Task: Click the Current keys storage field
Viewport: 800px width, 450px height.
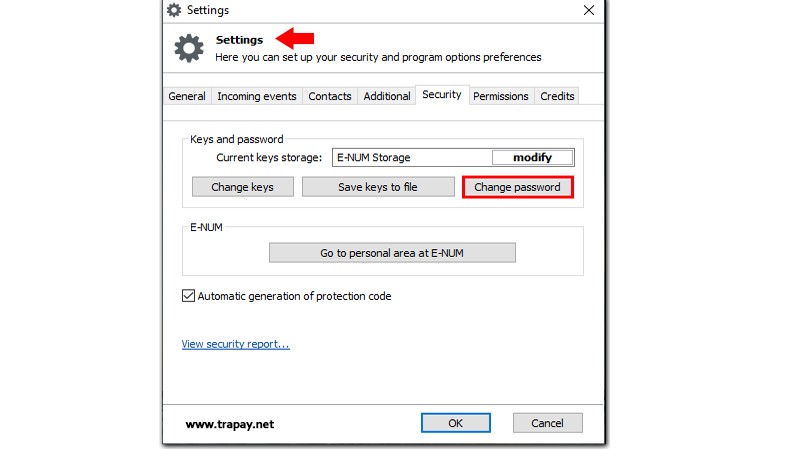Action: coord(410,158)
